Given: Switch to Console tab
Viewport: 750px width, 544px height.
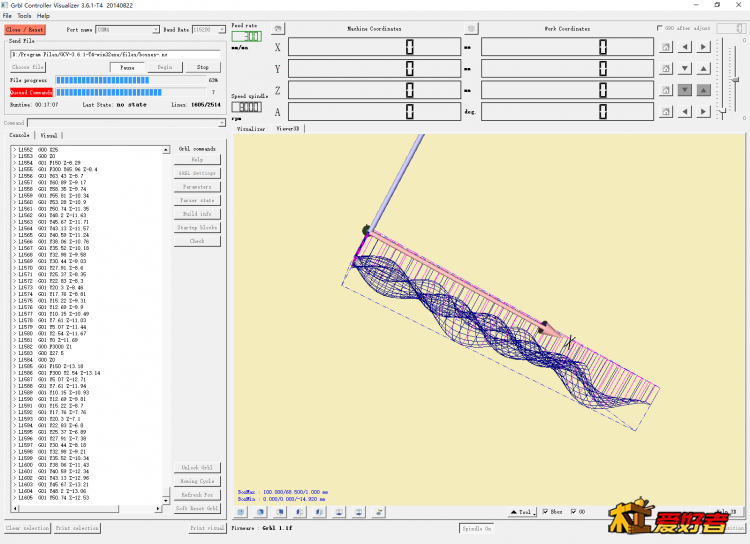Looking at the screenshot, I should tap(20, 135).
